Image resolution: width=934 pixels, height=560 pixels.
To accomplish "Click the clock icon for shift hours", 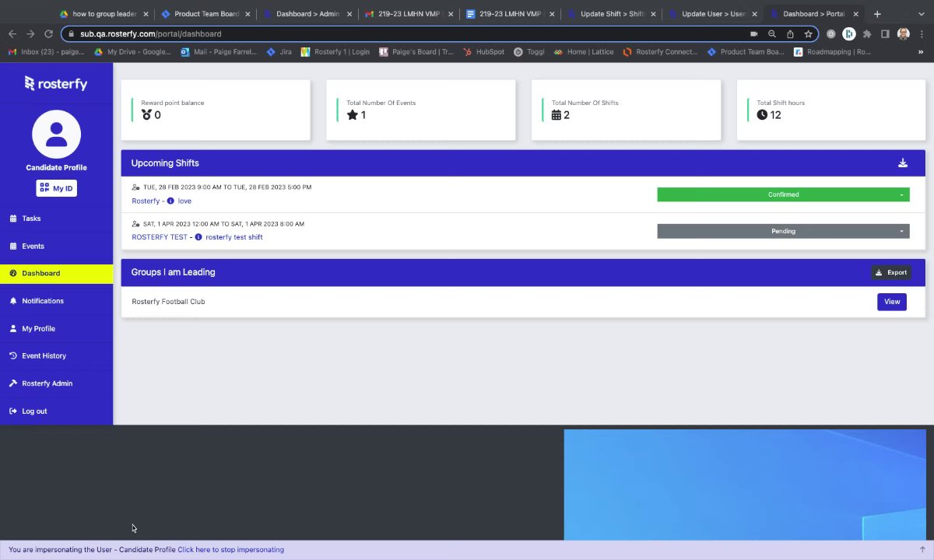I will (x=762, y=115).
